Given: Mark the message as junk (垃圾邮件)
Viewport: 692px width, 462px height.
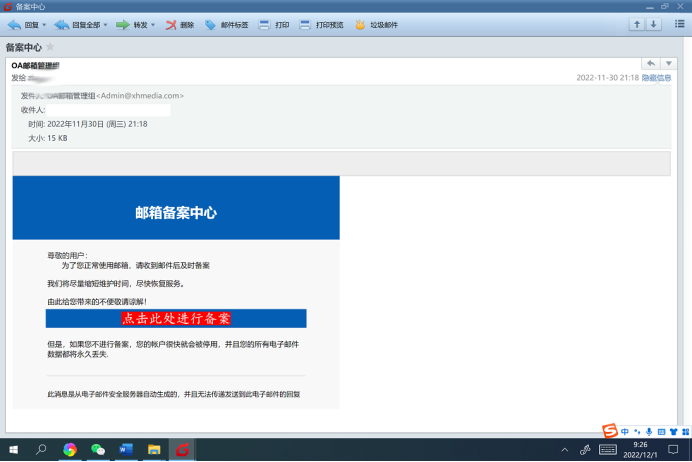Looking at the screenshot, I should coord(376,24).
